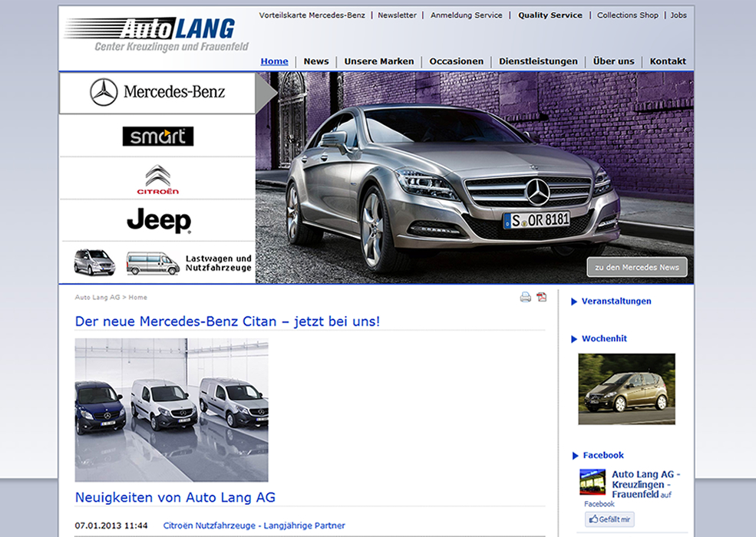Viewport: 756px width, 537px height.
Task: Select the Citroën brand logo
Action: 157,180
